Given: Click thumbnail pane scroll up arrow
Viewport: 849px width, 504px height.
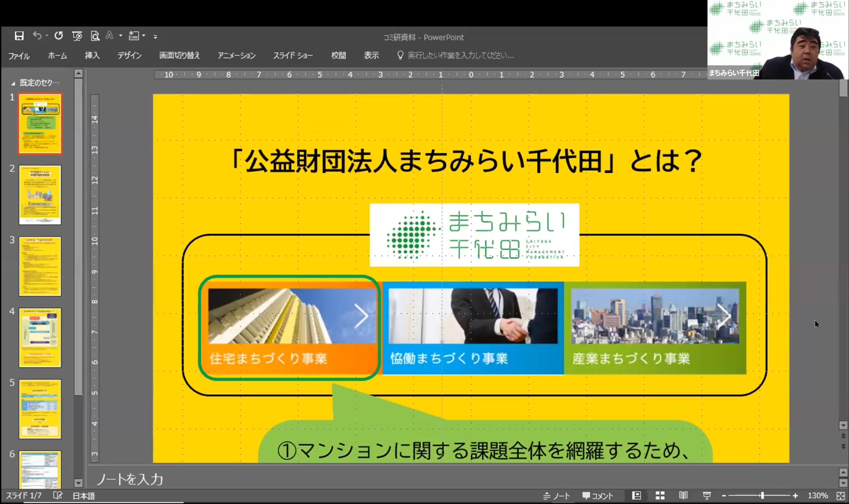Looking at the screenshot, I should click(x=79, y=73).
